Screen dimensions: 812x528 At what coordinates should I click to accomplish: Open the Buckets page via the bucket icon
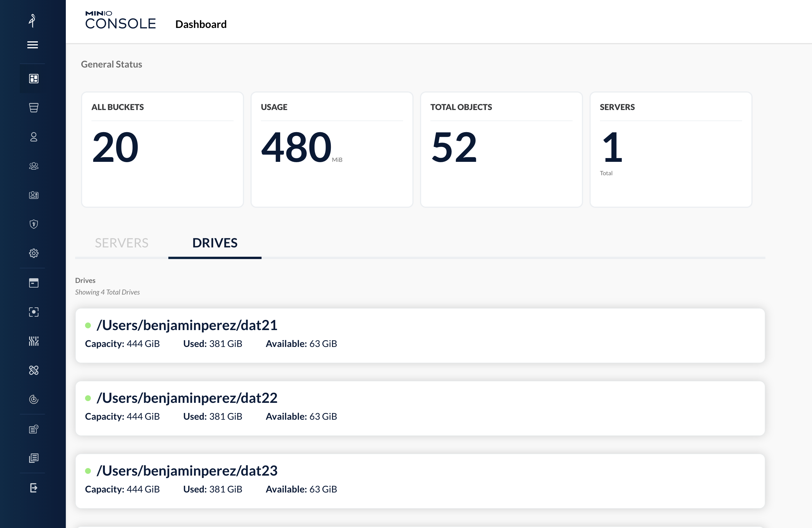pyautogui.click(x=33, y=108)
